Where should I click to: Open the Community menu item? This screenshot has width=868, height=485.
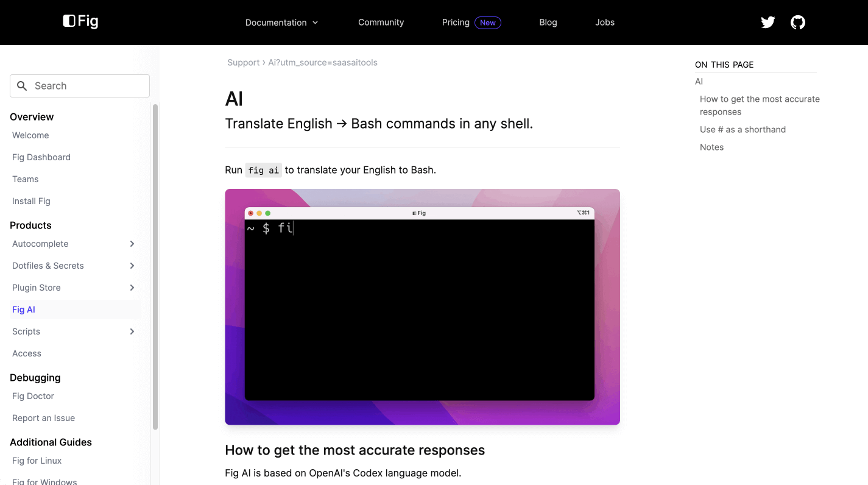click(x=381, y=22)
